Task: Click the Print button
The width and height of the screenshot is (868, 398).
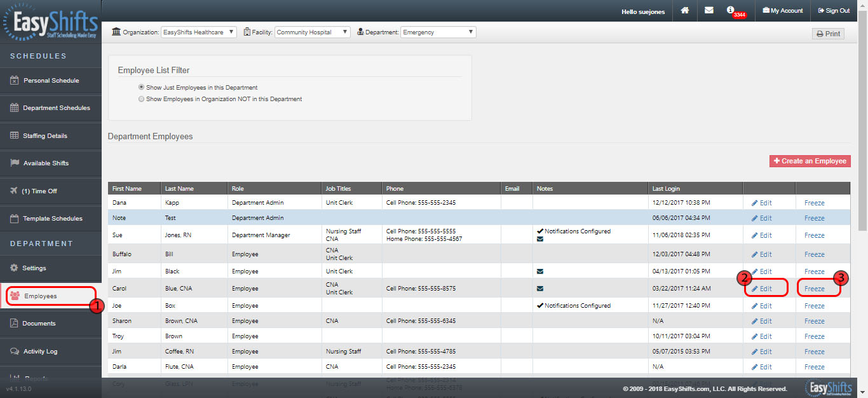Action: coord(828,34)
